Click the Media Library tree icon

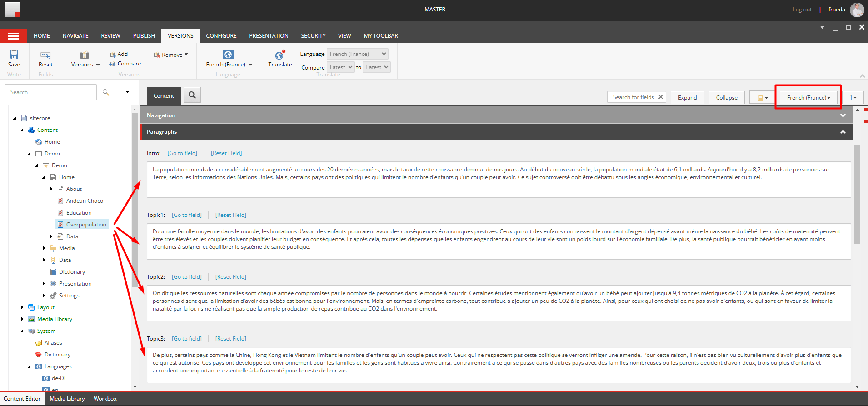pyautogui.click(x=31, y=319)
